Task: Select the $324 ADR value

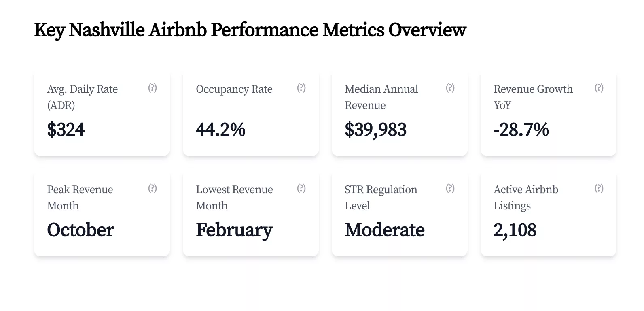Action: pyautogui.click(x=66, y=130)
